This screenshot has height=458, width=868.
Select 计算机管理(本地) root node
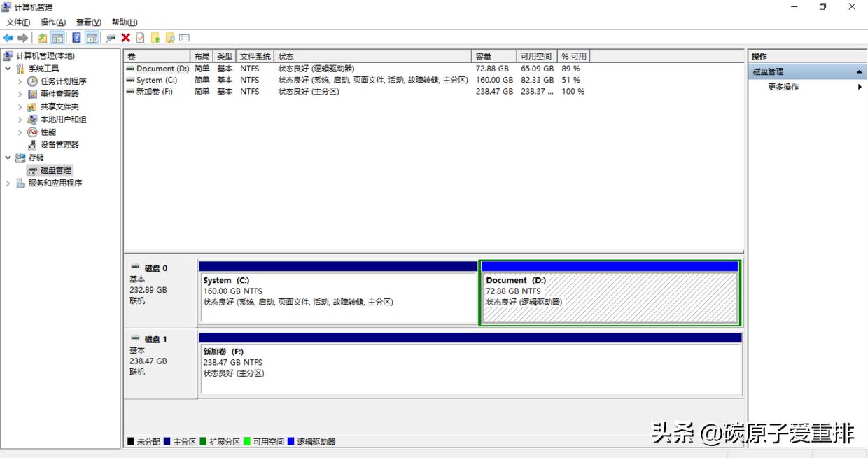[x=45, y=56]
